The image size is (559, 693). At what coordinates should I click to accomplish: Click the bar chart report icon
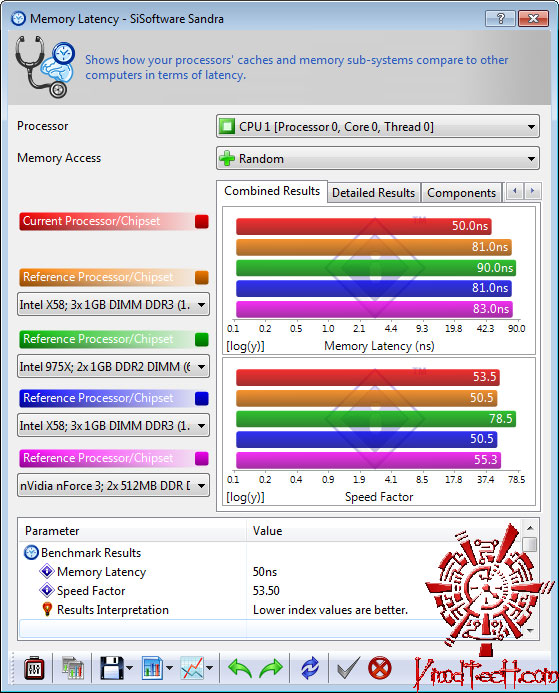click(x=152, y=668)
